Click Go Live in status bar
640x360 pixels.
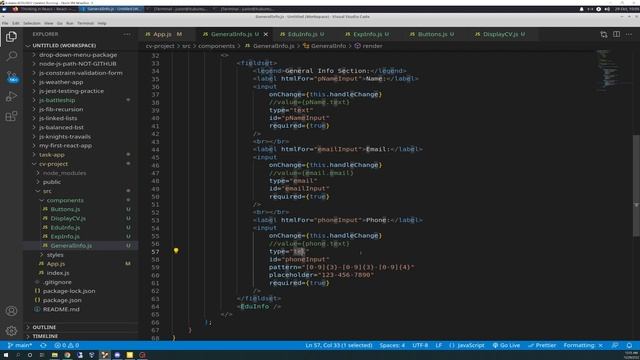coord(506,345)
